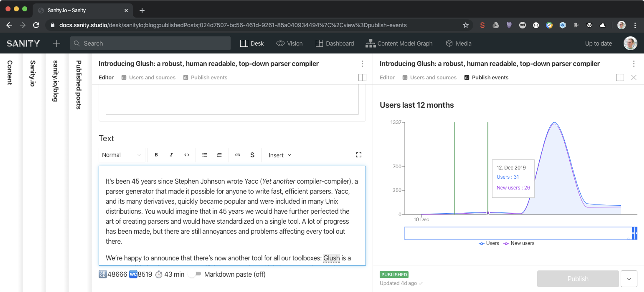Reload the browser page
644x292 pixels.
[36, 25]
